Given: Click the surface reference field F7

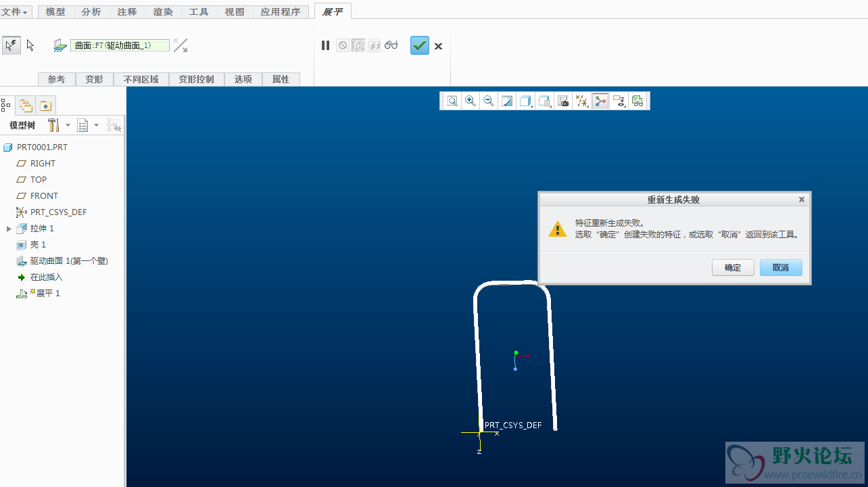Looking at the screenshot, I should [120, 45].
